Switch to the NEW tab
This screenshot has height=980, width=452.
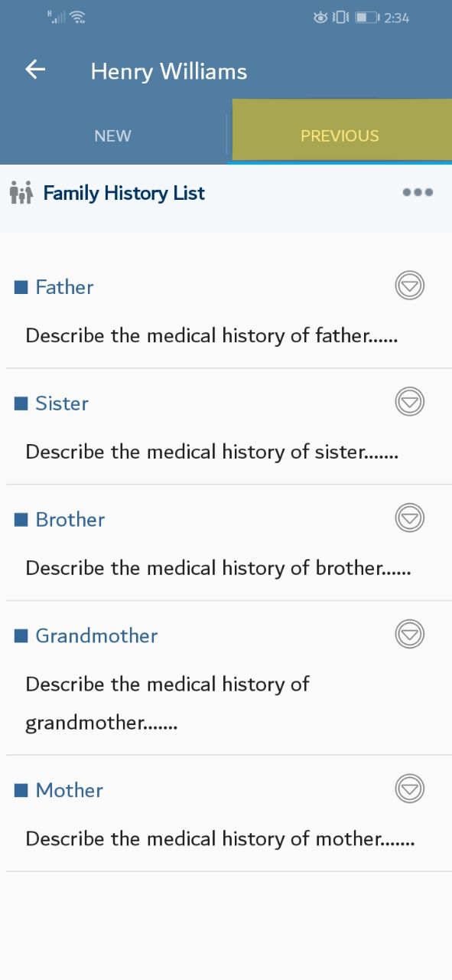click(x=113, y=136)
